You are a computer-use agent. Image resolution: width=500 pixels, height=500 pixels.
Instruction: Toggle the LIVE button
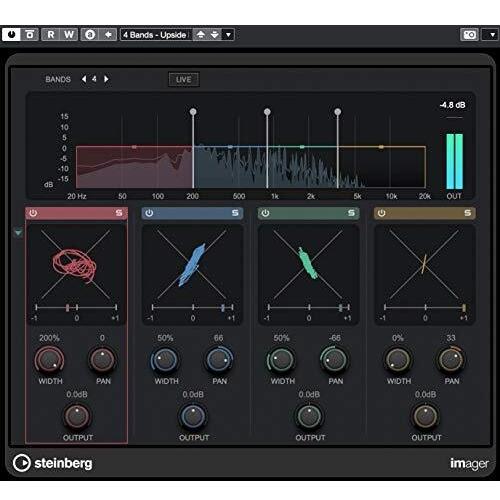[x=184, y=79]
